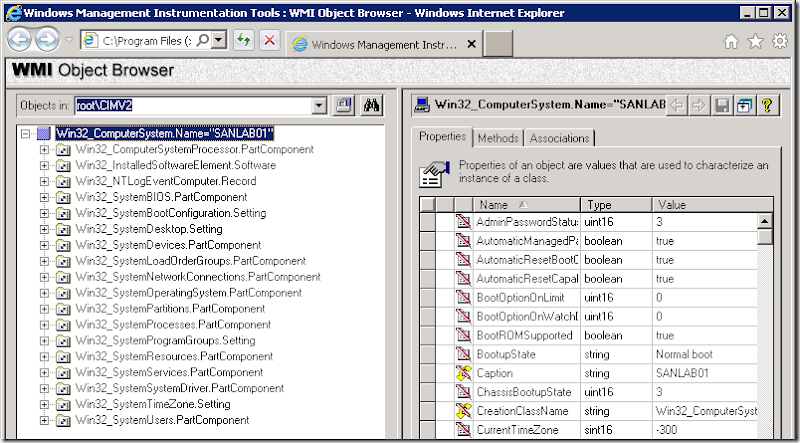The image size is (800, 443).
Task: Click previous object left arrow in right pane
Action: pos(677,106)
